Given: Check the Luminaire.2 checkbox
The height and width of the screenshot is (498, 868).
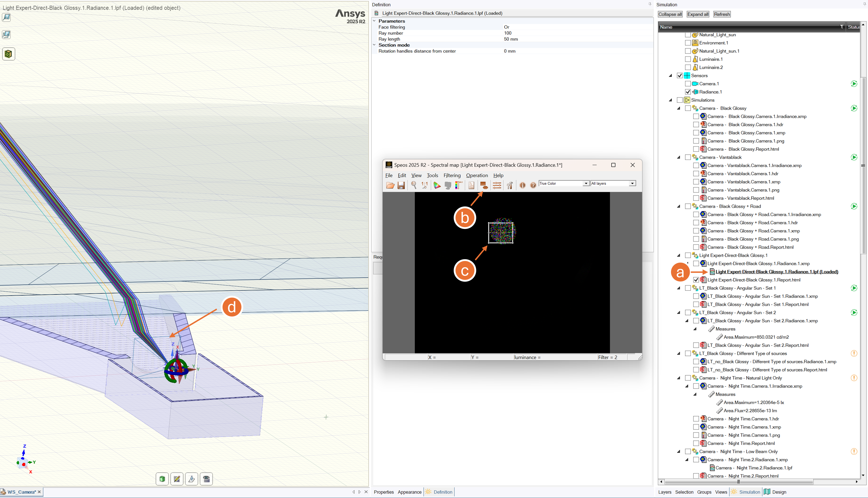Looking at the screenshot, I should 688,67.
